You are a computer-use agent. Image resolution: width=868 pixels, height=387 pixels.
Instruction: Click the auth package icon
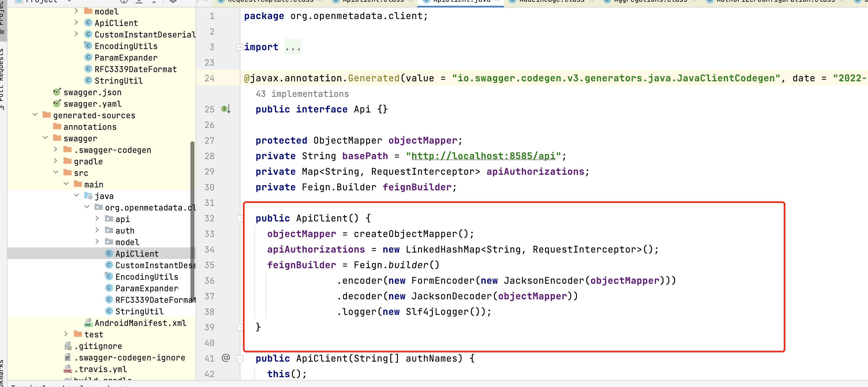109,230
